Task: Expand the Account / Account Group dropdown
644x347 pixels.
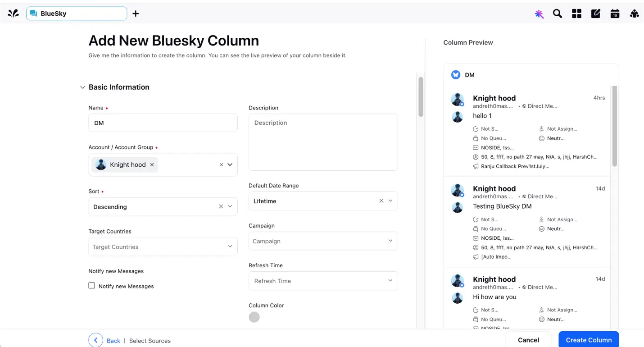Action: coord(230,164)
